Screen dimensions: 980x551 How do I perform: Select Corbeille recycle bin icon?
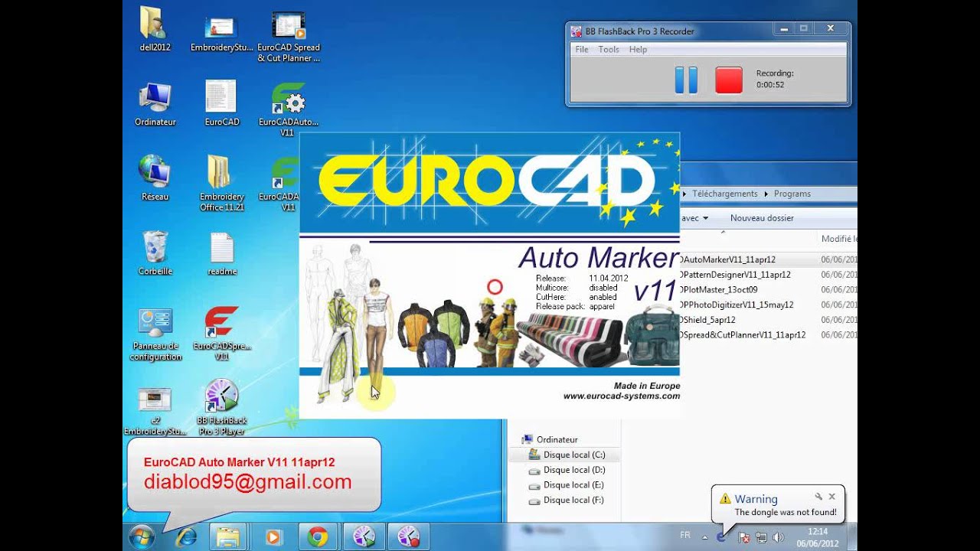click(x=155, y=253)
